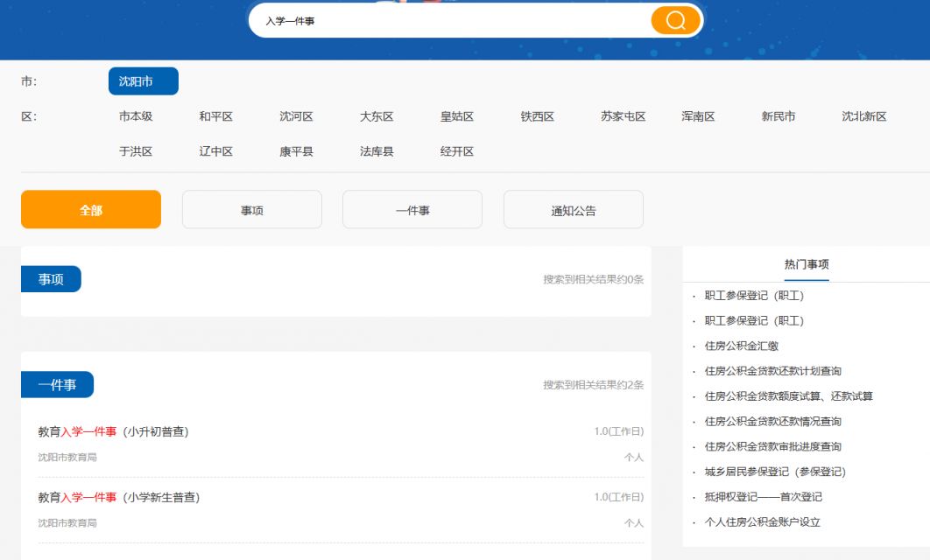The width and height of the screenshot is (930, 560).
Task: Choose district 于洪区
Action: point(136,151)
